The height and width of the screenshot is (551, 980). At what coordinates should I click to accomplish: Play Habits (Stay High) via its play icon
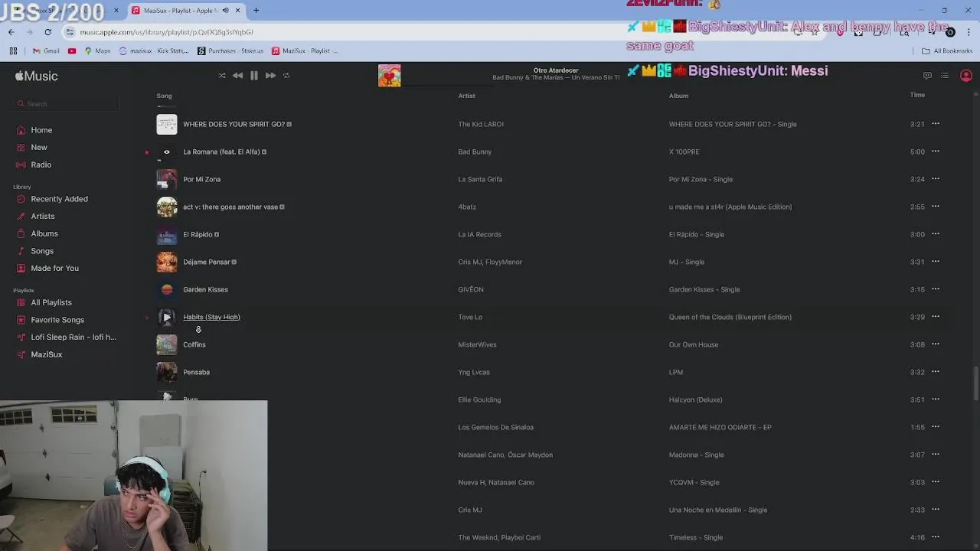[x=167, y=317]
